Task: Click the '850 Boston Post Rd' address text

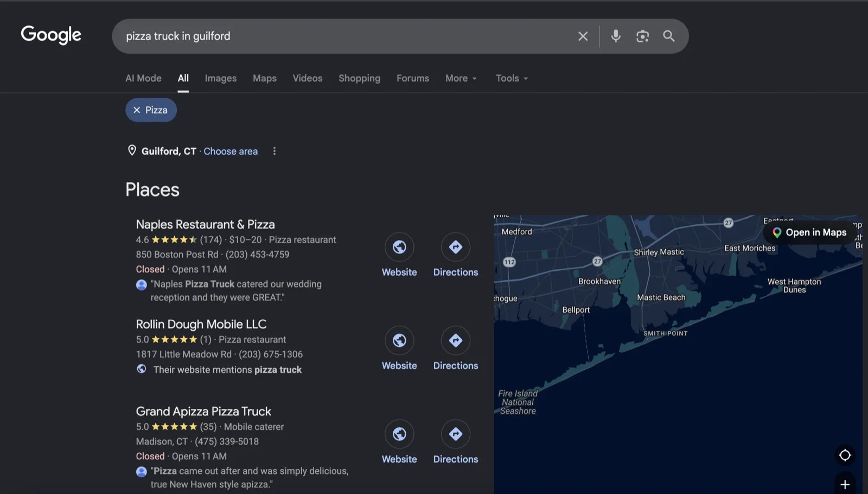Action: pos(177,254)
